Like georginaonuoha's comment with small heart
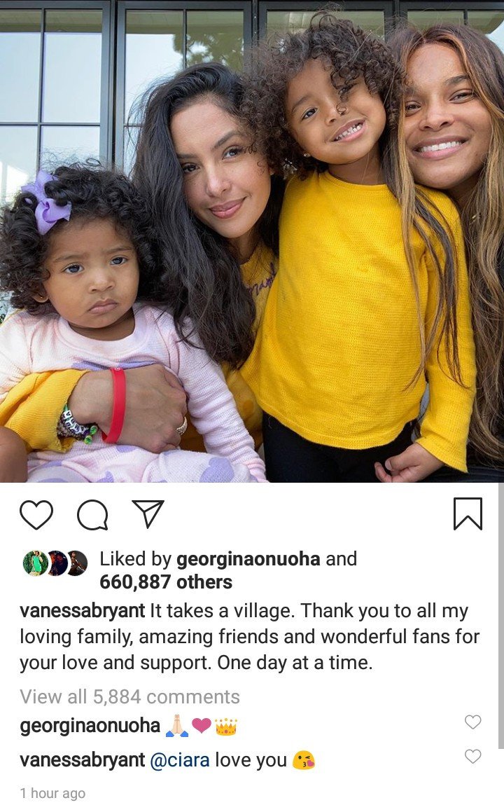The image size is (504, 812). [x=472, y=722]
